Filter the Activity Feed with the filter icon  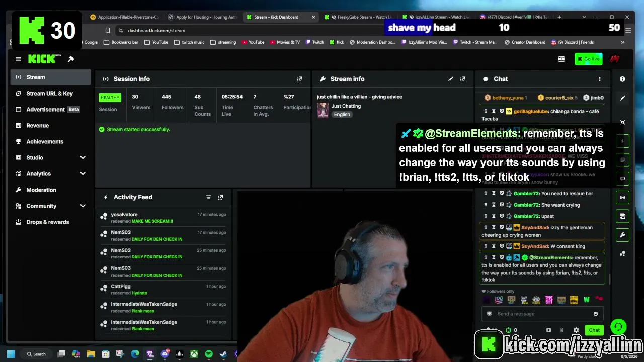pos(208,197)
